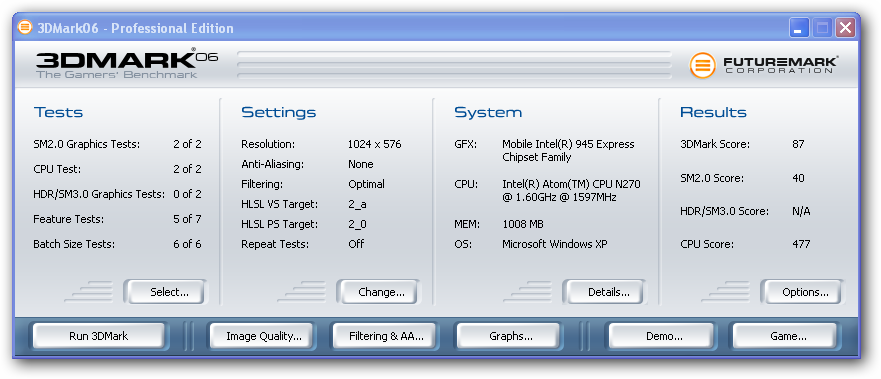Click the Batch Size Tests label
The image size is (881, 379).
tap(74, 244)
